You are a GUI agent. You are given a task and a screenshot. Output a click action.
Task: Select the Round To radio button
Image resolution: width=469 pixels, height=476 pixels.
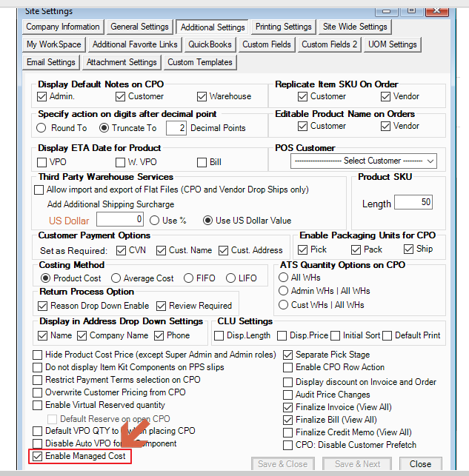tap(41, 128)
